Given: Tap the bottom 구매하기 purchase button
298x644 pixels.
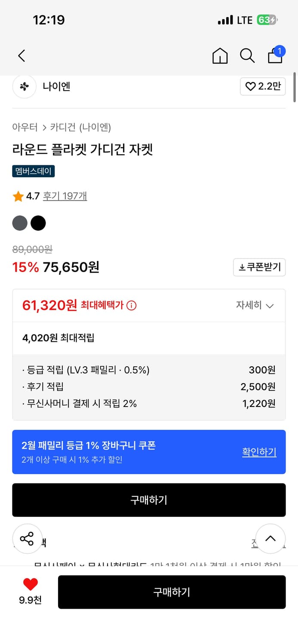Looking at the screenshot, I should 172,592.
